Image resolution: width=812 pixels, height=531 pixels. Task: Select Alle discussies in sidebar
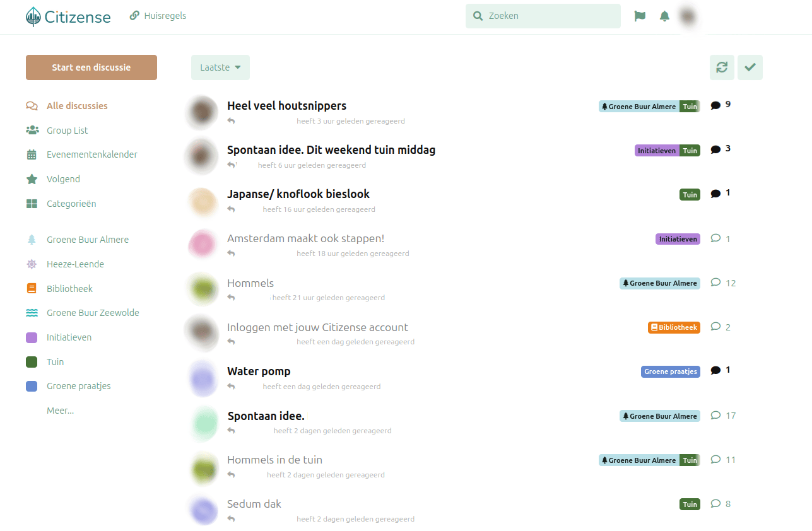(x=76, y=106)
